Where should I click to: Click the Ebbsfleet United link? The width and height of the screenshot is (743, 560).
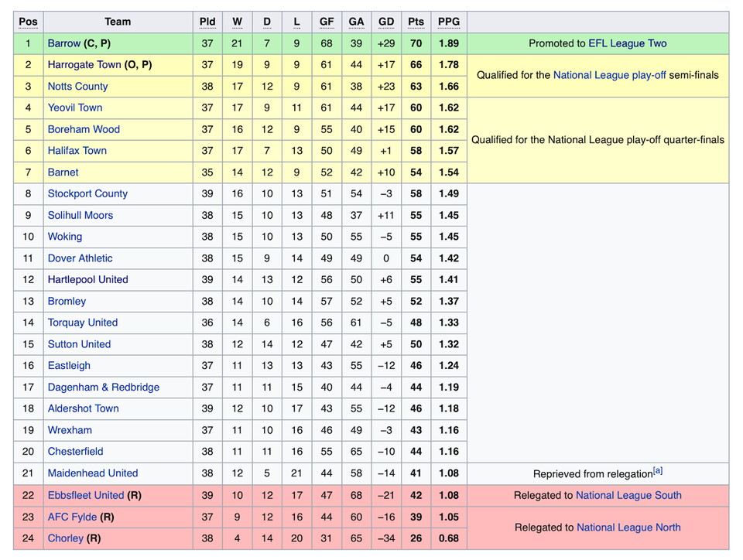point(85,495)
